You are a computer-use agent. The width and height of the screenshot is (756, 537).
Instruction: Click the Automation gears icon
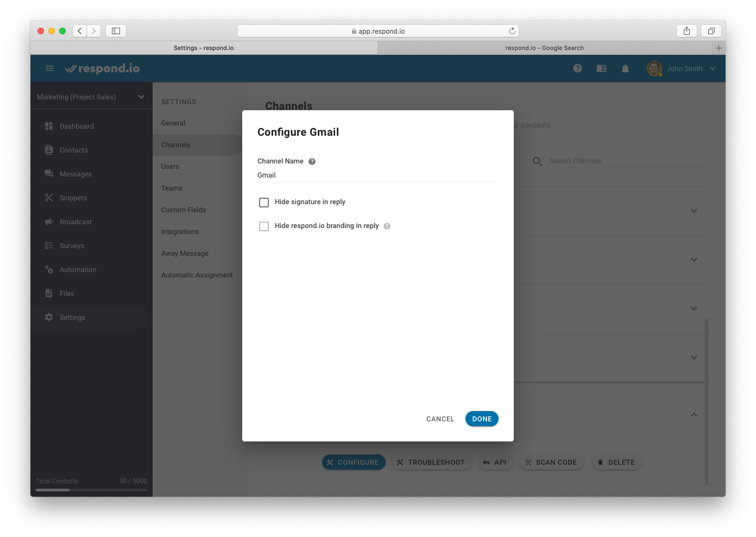[x=49, y=269]
